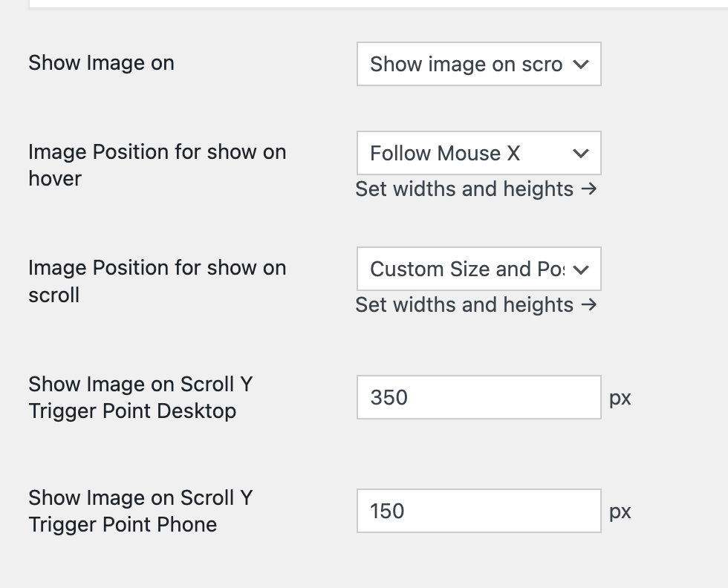Click the Phone trigger point field showing 150

[478, 511]
